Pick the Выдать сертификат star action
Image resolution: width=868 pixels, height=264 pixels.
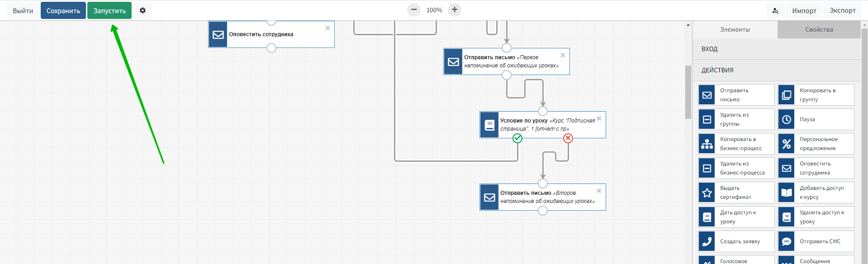click(736, 193)
